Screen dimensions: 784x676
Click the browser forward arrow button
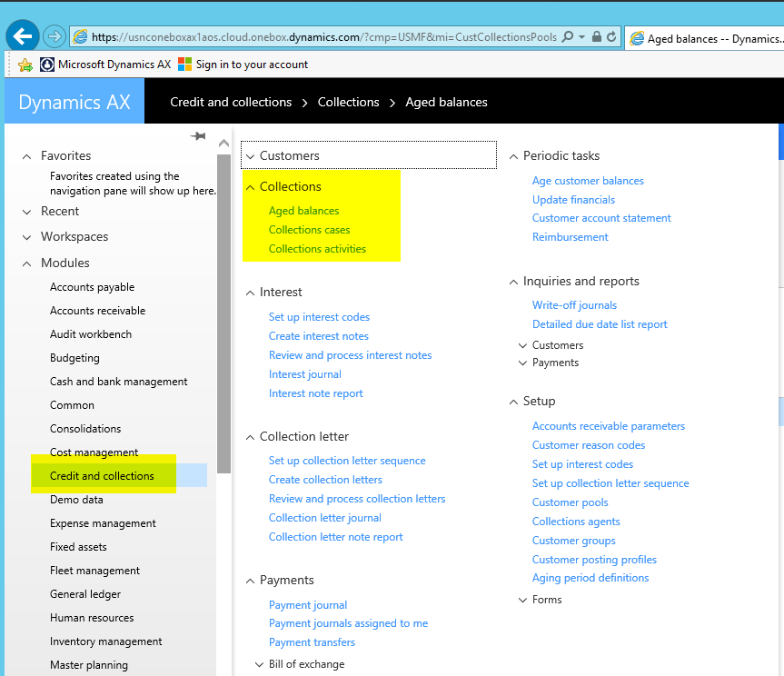click(x=54, y=37)
